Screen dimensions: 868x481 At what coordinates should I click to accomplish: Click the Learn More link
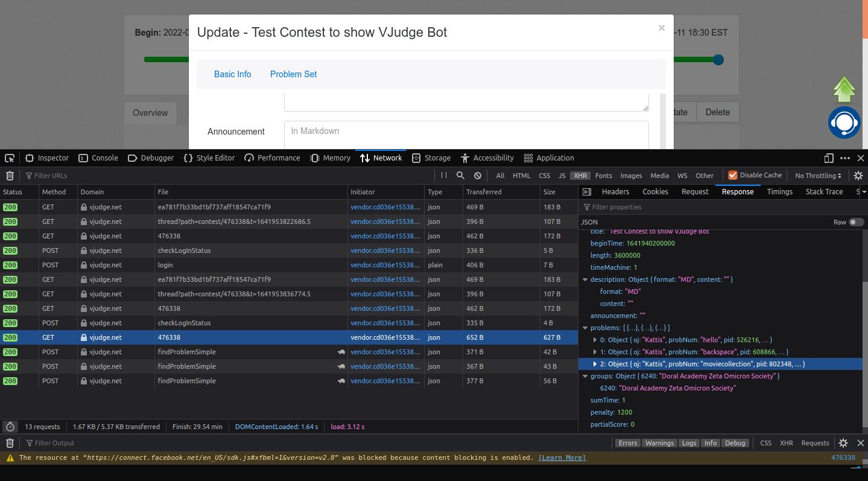(x=562, y=457)
